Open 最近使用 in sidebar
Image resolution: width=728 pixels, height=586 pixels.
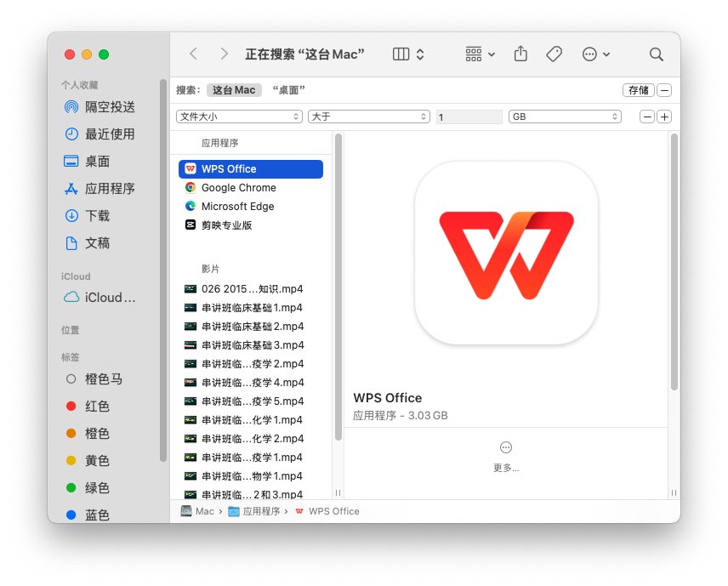pos(100,134)
